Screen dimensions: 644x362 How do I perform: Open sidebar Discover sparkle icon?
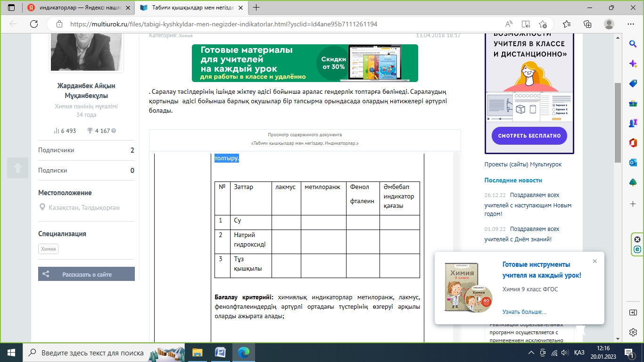tap(633, 64)
